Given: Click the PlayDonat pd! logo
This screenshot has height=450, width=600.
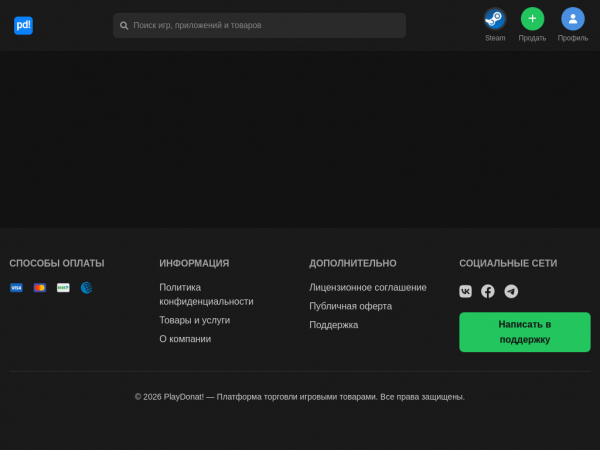Looking at the screenshot, I should pos(23,25).
